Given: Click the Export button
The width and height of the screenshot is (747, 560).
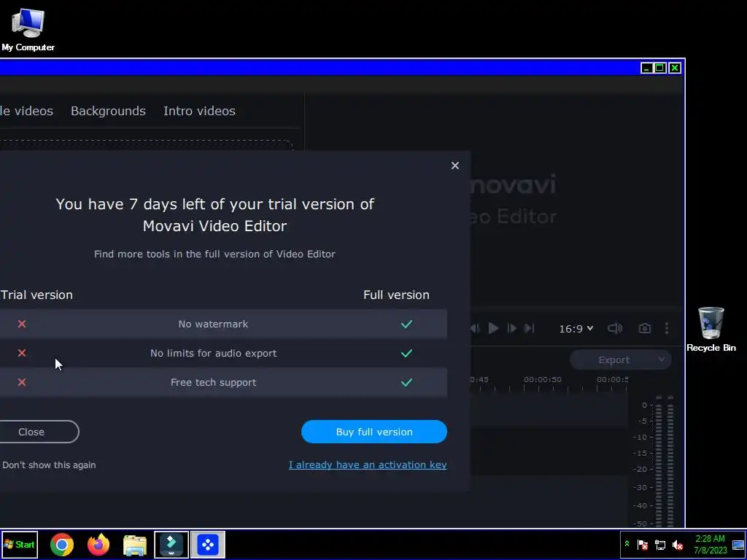Looking at the screenshot, I should click(614, 360).
